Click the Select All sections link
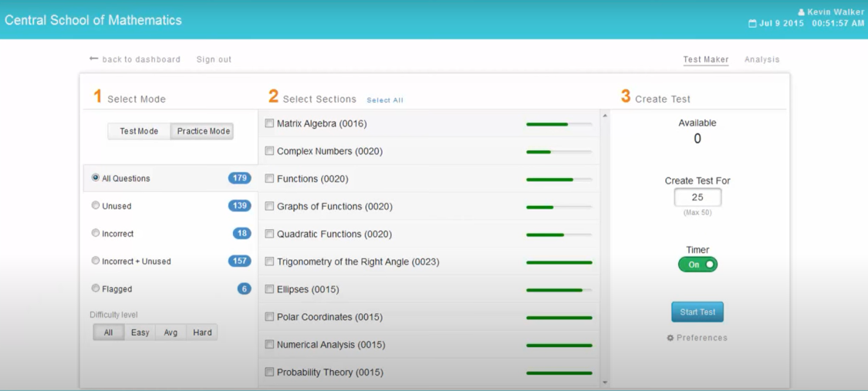Image resolution: width=868 pixels, height=391 pixels. (384, 100)
